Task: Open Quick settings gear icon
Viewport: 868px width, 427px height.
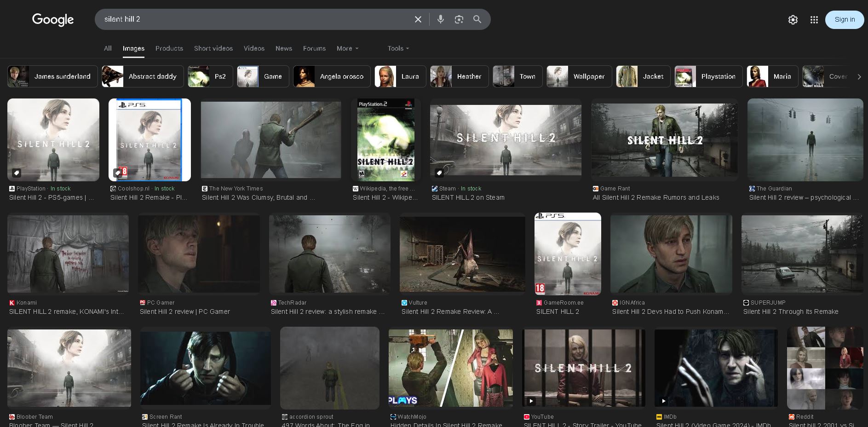Action: pyautogui.click(x=793, y=20)
